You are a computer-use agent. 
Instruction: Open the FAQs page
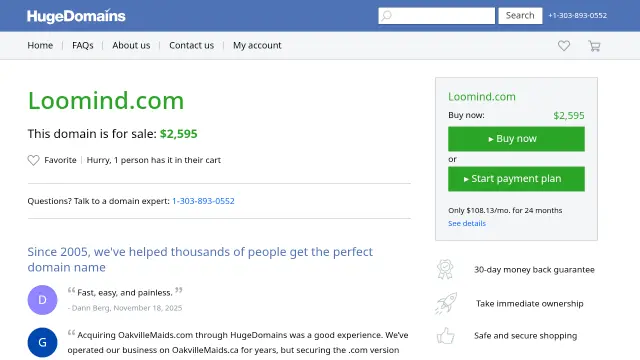pos(83,45)
